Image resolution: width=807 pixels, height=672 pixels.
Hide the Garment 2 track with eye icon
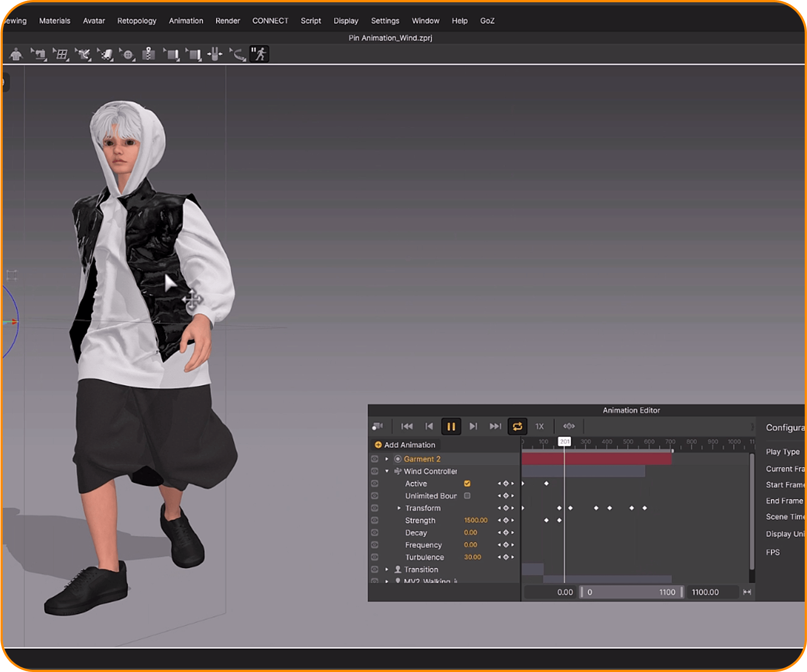click(375, 459)
